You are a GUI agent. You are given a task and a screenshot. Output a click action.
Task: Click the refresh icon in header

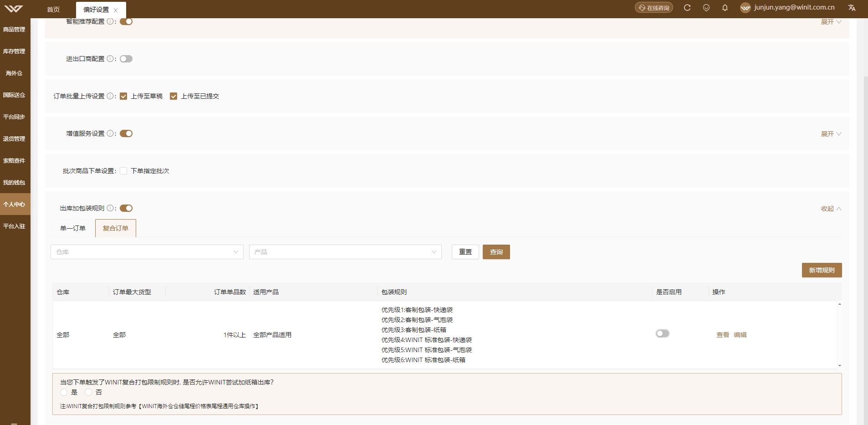point(687,8)
